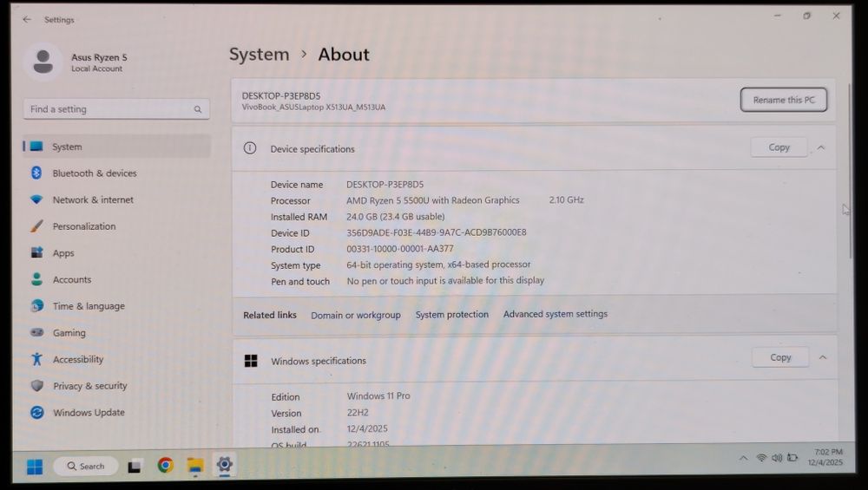
Task: Click the Privacy & security shield icon
Action: click(x=37, y=385)
